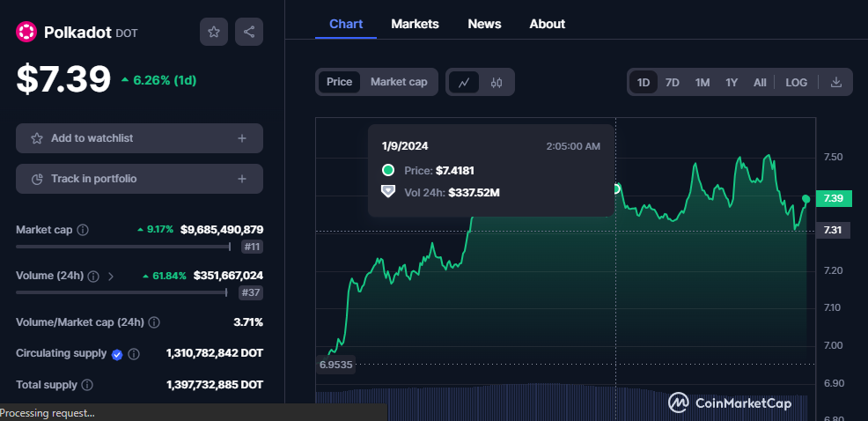868x421 pixels.
Task: Set chart range to 1Y
Action: coord(732,83)
